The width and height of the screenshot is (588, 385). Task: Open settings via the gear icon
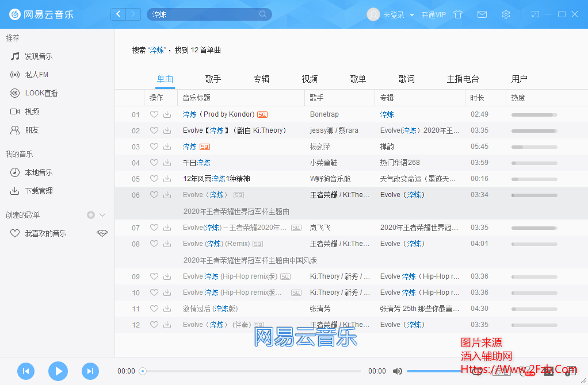coord(506,14)
